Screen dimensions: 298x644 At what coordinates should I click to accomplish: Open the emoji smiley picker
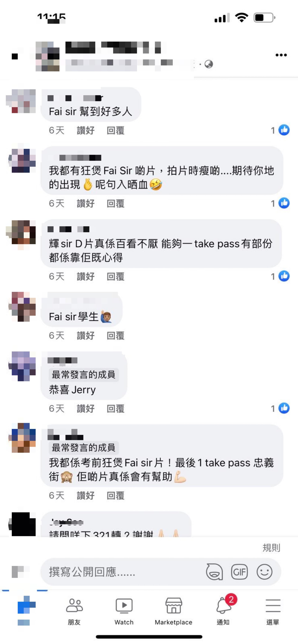coord(264,572)
